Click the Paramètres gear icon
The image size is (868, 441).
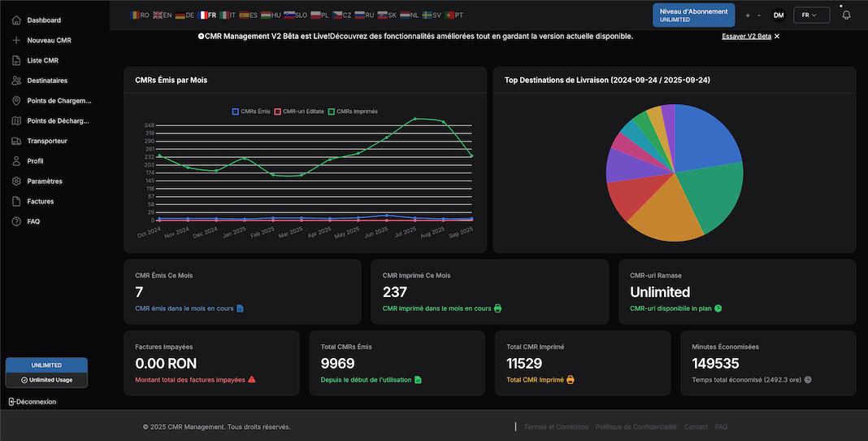[x=16, y=181]
